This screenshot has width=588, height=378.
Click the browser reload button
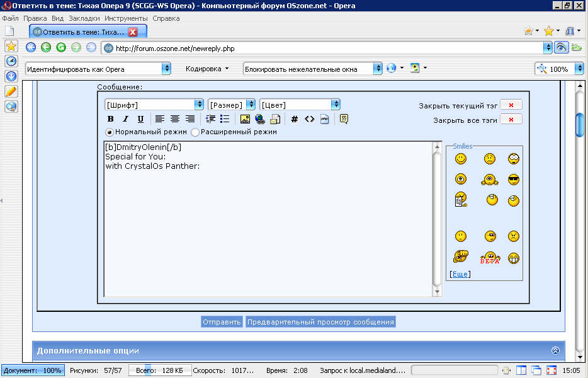(61, 47)
